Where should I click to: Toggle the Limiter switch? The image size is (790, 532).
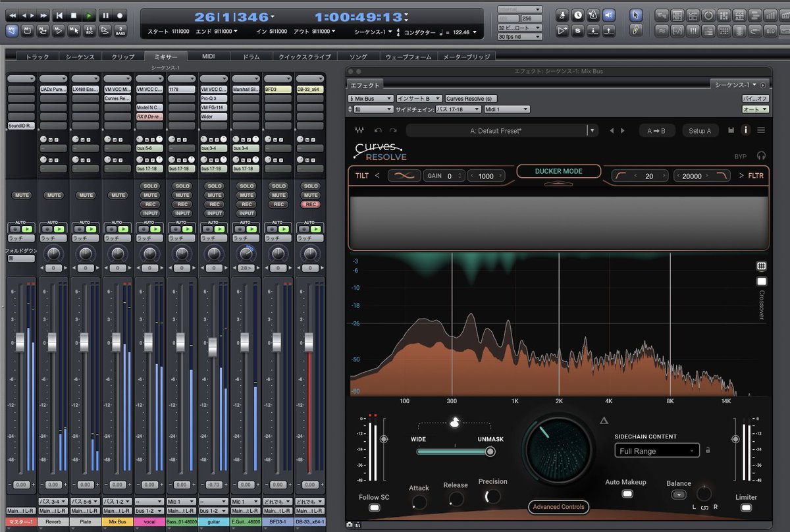746,508
